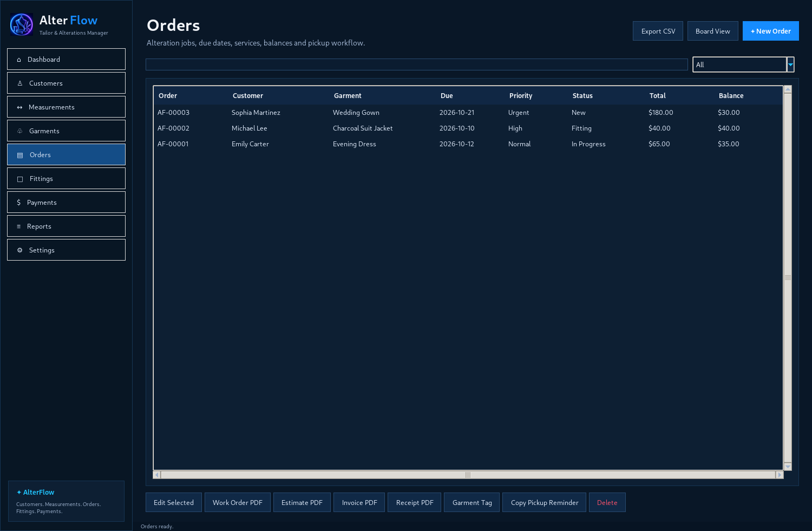Click Edit Selected button
This screenshot has height=531, width=812.
pyautogui.click(x=174, y=502)
